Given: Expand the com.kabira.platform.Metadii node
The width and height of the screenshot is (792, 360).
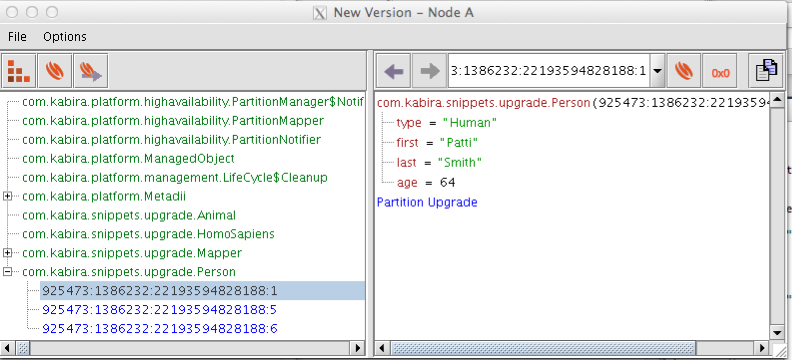Looking at the screenshot, I should (x=7, y=196).
